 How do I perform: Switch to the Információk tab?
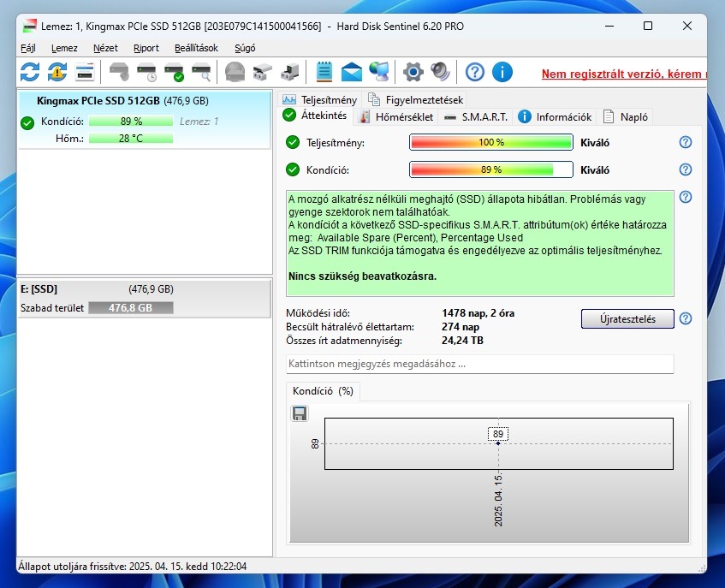(x=555, y=117)
